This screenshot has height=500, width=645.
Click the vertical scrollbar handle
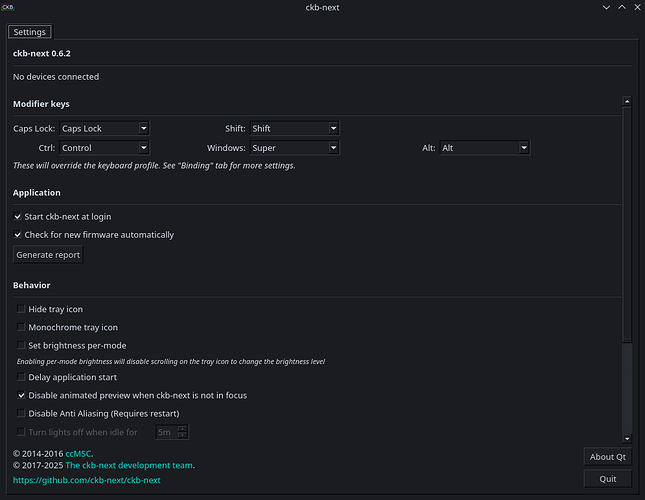tap(627, 225)
